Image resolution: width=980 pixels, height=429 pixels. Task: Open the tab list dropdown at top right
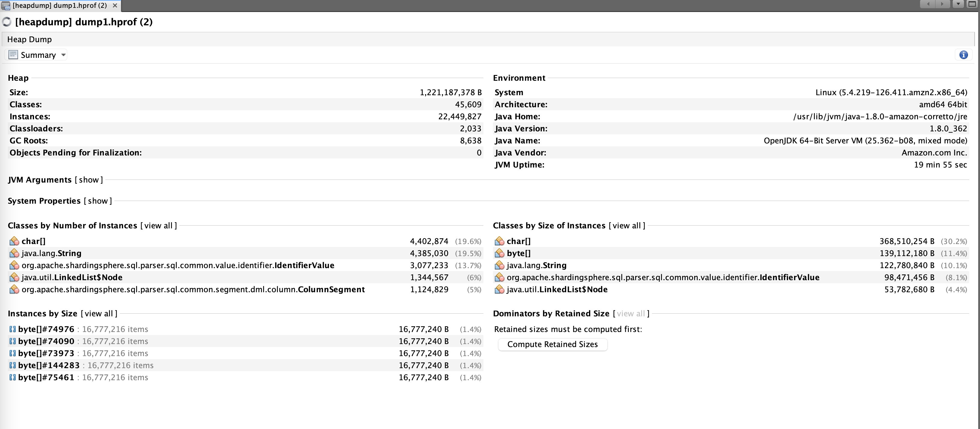pyautogui.click(x=958, y=4)
